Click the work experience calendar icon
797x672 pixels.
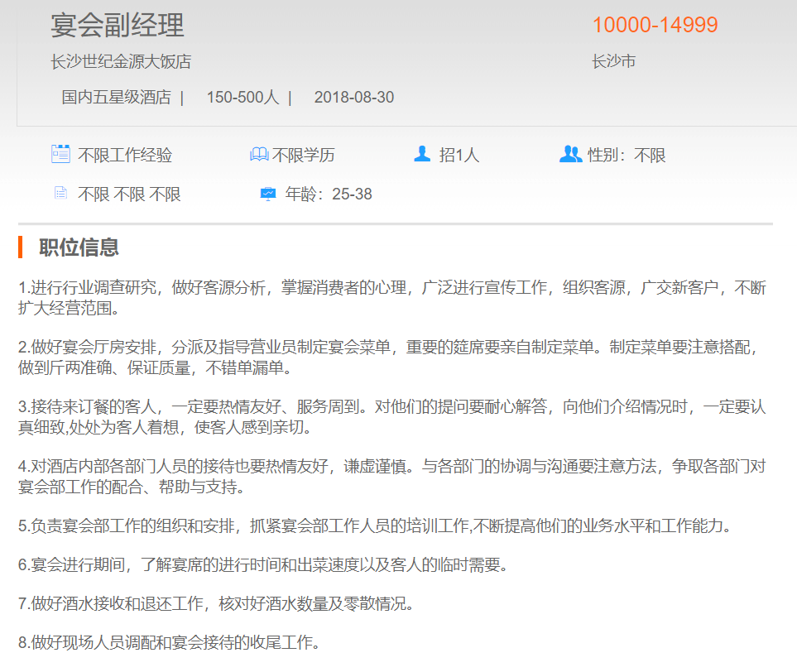pyautogui.click(x=60, y=154)
